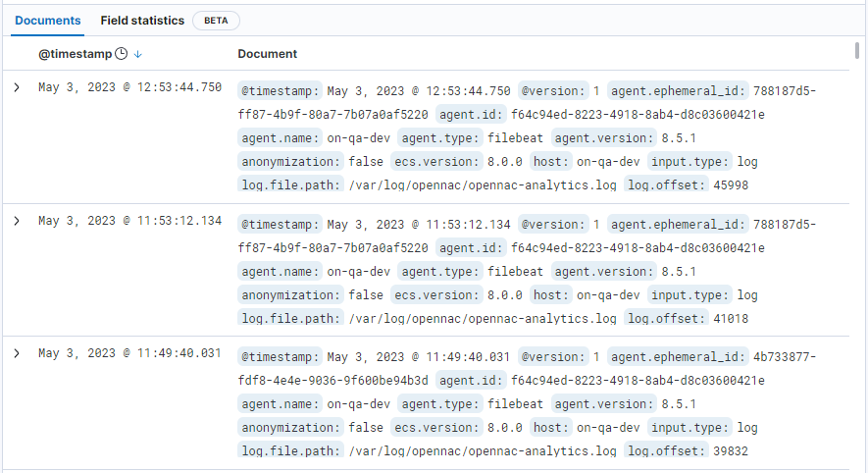Select the timestamp cell May 3, 2023 @ 12:53:44.750
The image size is (868, 473).
pyautogui.click(x=129, y=87)
